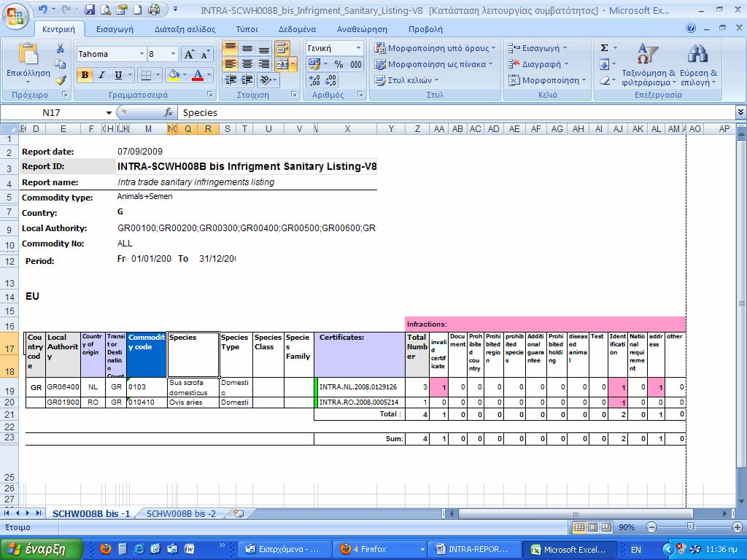Switch to sheet tab SCHW008B bis -2

point(181,514)
